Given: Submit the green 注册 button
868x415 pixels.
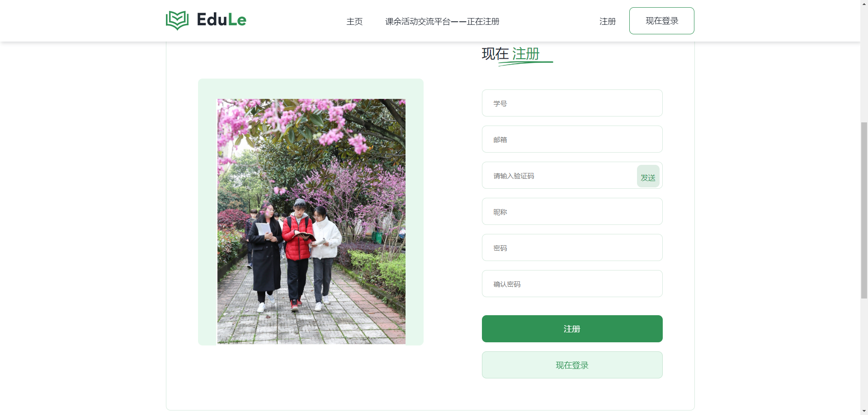Looking at the screenshot, I should point(572,329).
